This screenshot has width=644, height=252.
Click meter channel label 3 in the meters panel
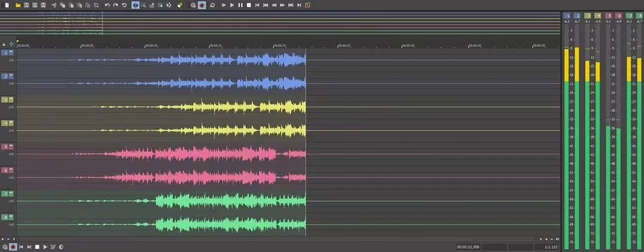coord(587,16)
